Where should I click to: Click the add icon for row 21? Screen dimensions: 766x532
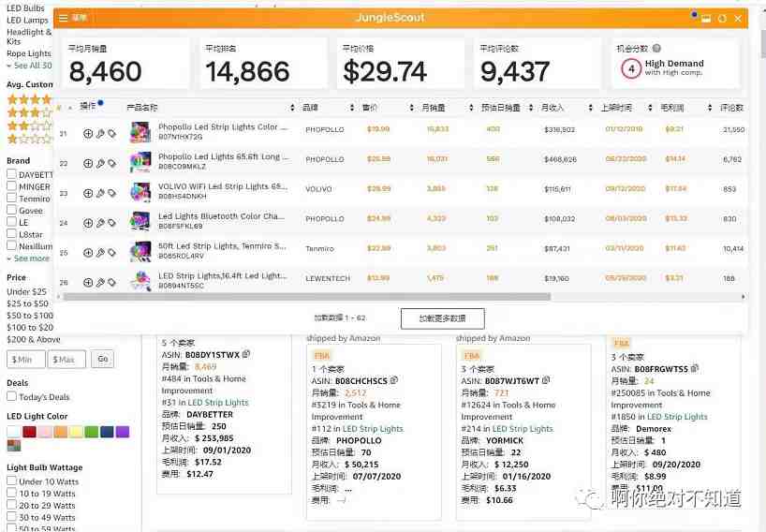(x=88, y=133)
